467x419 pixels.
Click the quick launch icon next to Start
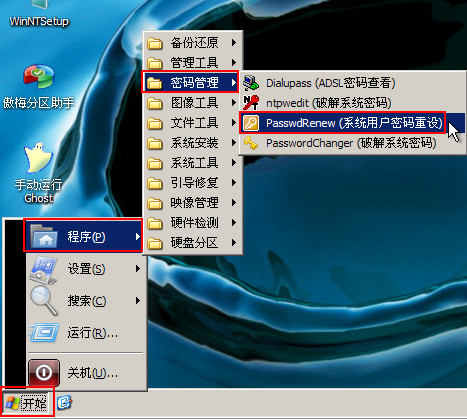point(64,403)
